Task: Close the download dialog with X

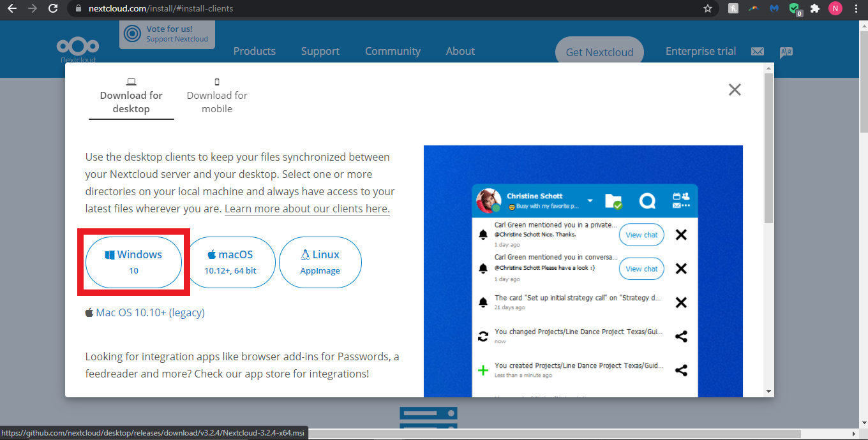Action: coord(735,90)
